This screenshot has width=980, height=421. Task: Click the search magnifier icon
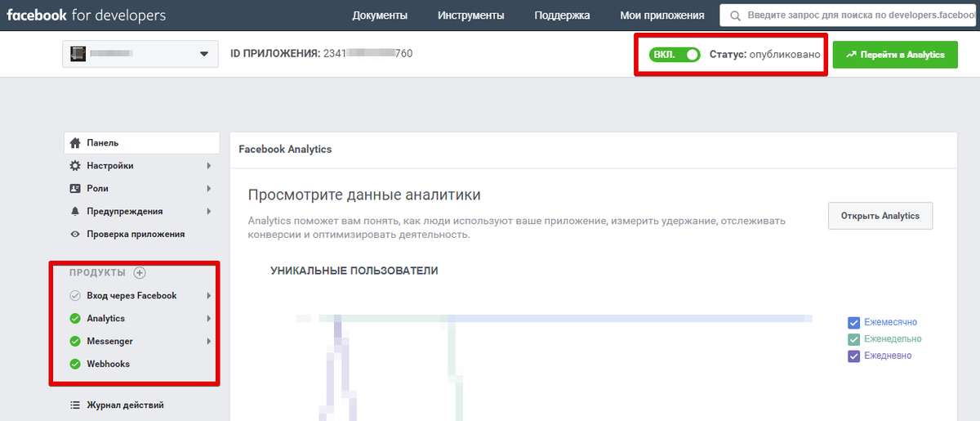[736, 16]
